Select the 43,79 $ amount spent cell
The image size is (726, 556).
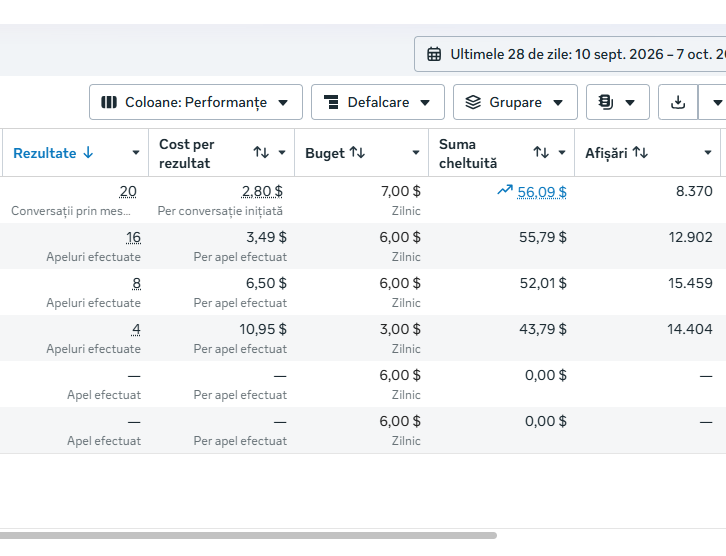[543, 329]
